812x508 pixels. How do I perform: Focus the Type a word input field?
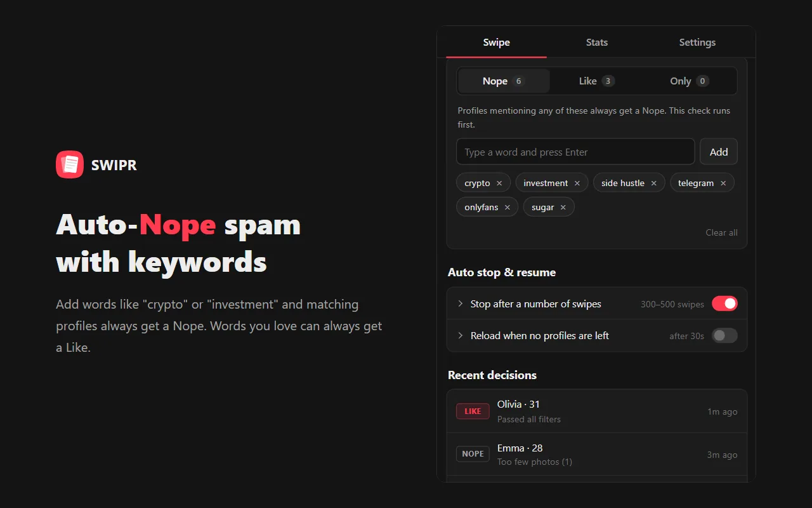pos(575,152)
